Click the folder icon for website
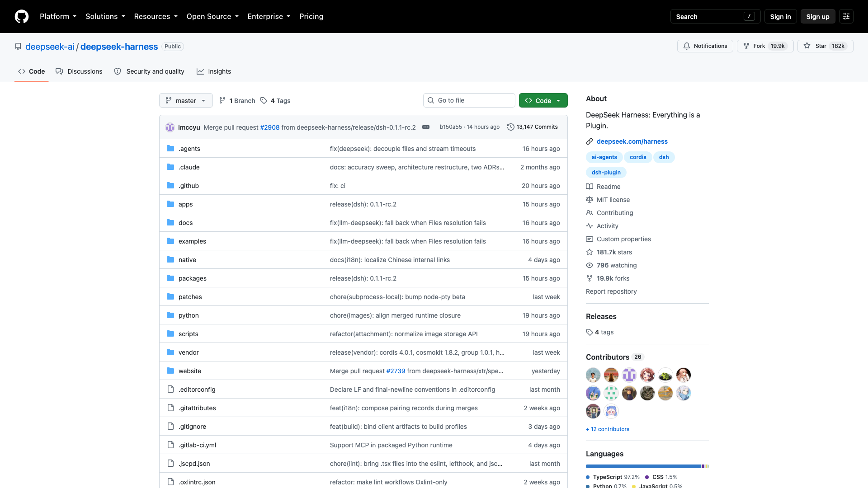Viewport: 868px width, 488px height. click(x=170, y=371)
